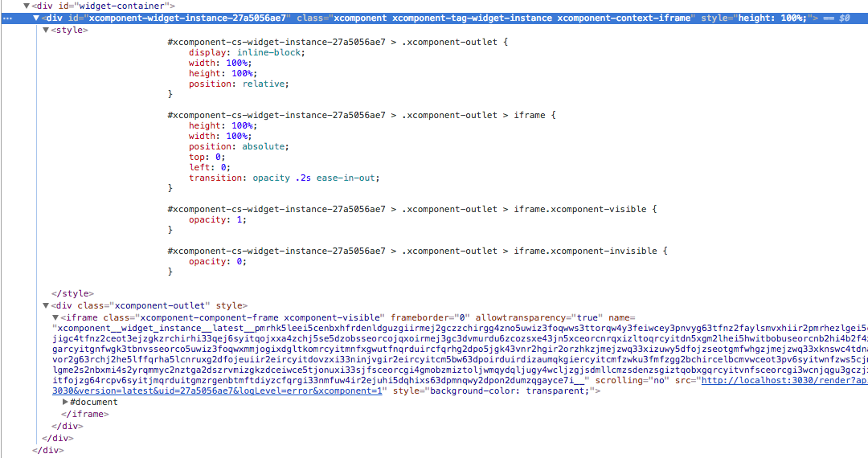This screenshot has height=458, width=868.
Task: Click the .xcomponent-outlet > iframe { selector line
Action: 362,115
